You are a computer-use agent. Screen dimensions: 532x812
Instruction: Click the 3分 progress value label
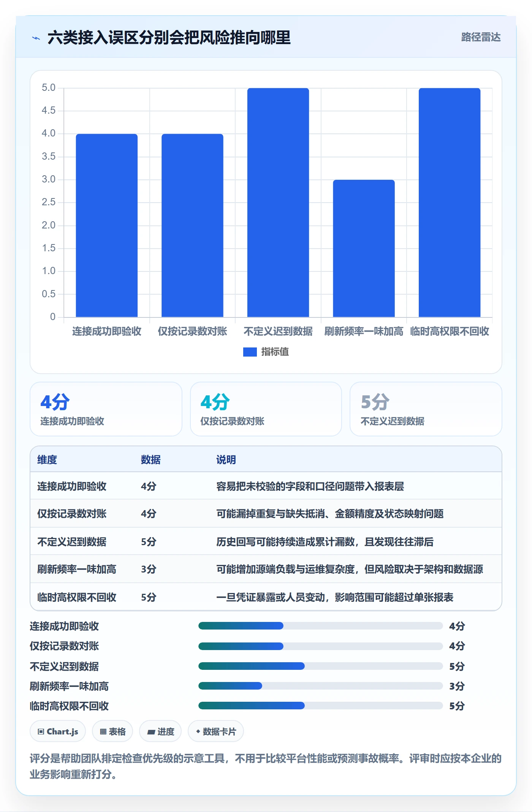click(x=457, y=686)
